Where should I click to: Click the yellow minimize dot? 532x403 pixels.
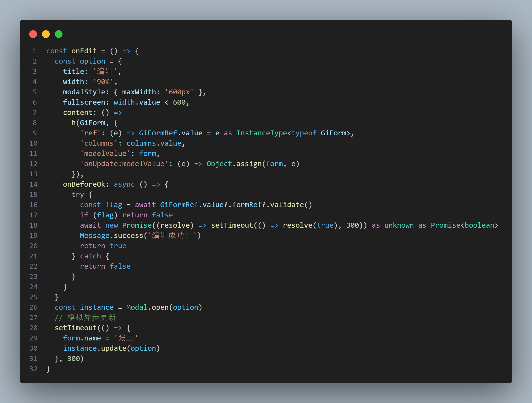point(46,34)
